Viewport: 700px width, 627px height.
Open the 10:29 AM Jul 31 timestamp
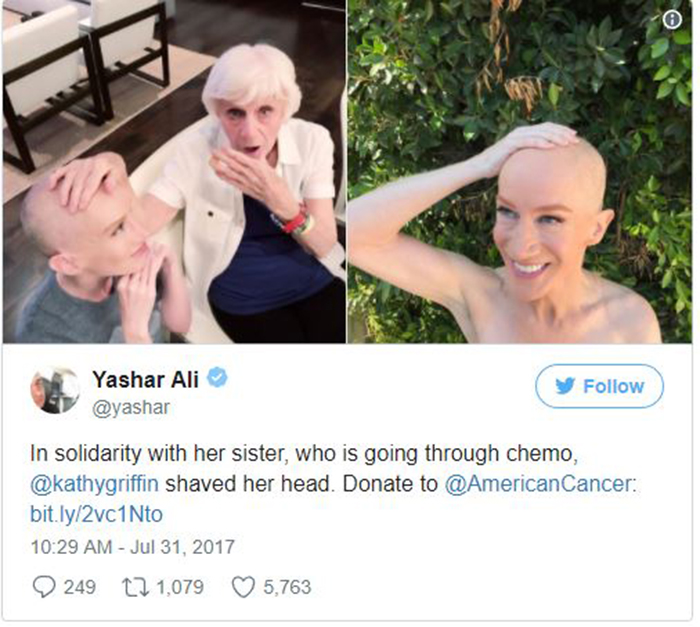coord(133,547)
